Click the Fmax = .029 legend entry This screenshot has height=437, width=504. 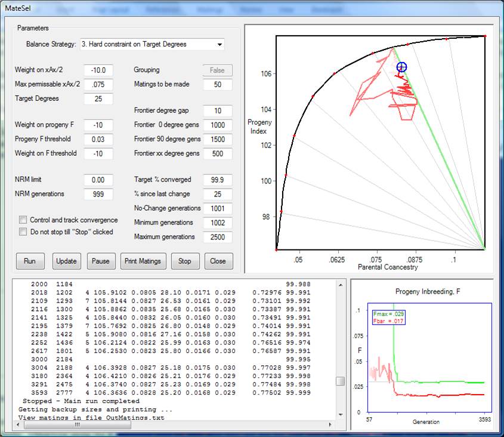[389, 314]
